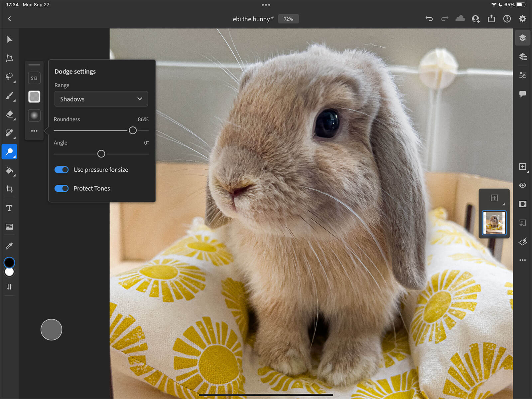This screenshot has width=532, height=399.
Task: Select the bunny layer thumbnail
Action: pyautogui.click(x=494, y=223)
